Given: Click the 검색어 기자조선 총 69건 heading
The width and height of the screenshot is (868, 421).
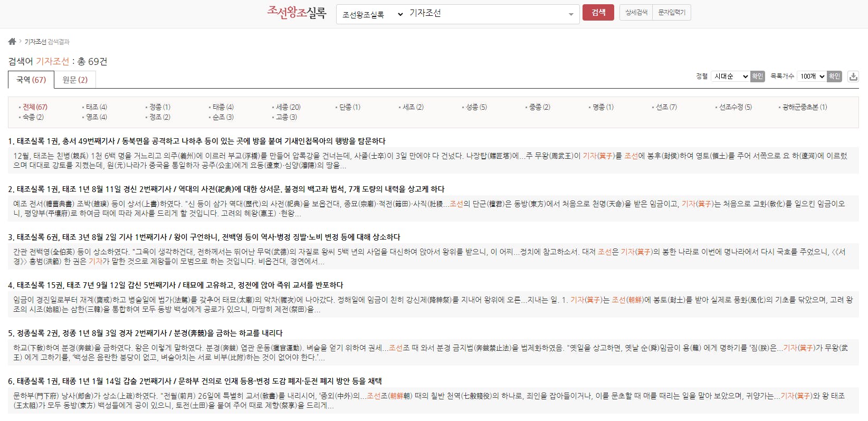Looking at the screenshot, I should (58, 62).
